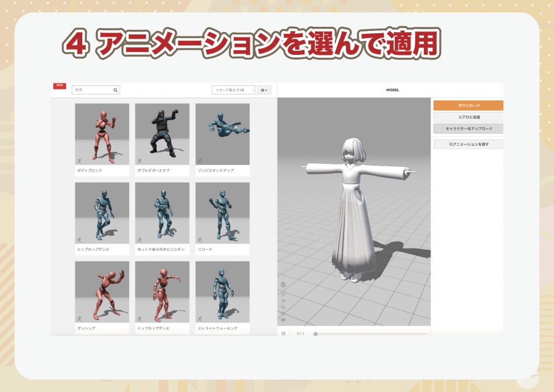Click the 0 / 0 frame counter
The height and width of the screenshot is (392, 554).
[300, 333]
